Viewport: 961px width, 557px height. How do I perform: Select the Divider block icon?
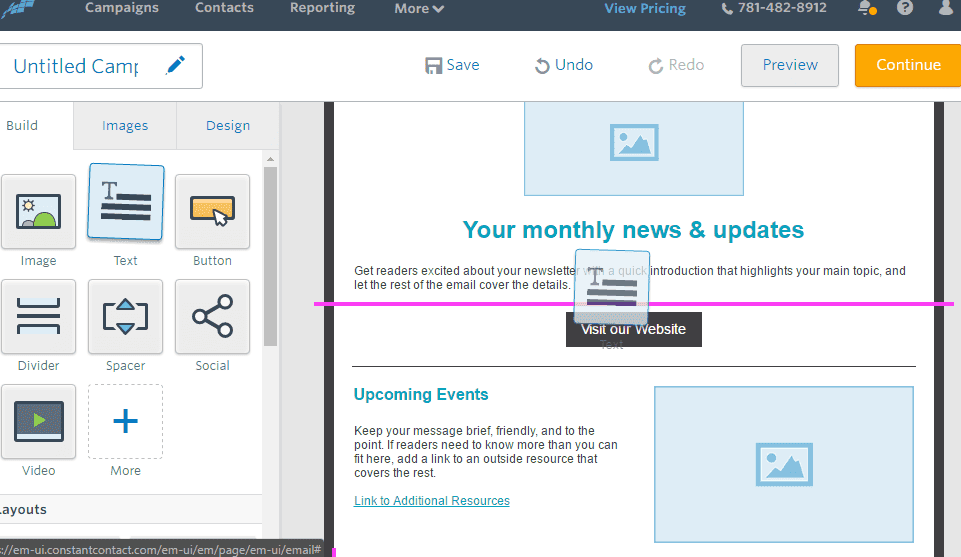click(38, 317)
